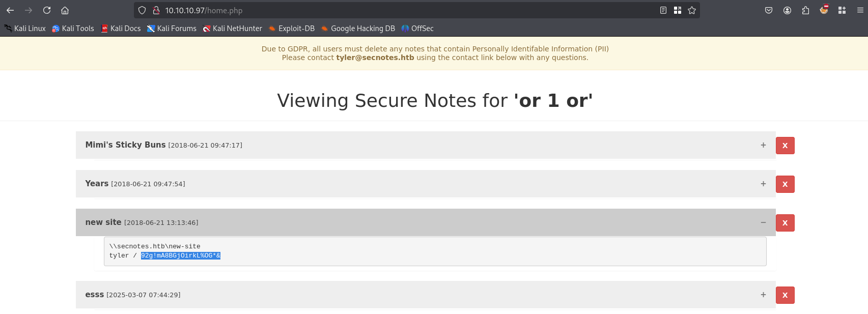Delete the new site note with X
The image size is (868, 314).
click(785, 223)
